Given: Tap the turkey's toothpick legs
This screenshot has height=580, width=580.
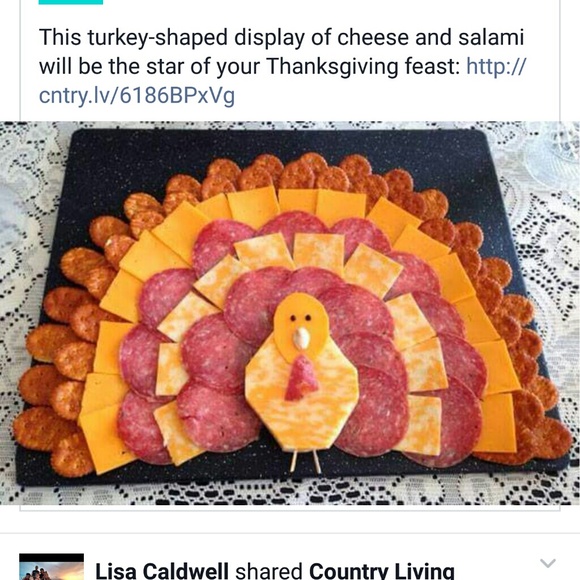Looking at the screenshot, I should [x=306, y=462].
